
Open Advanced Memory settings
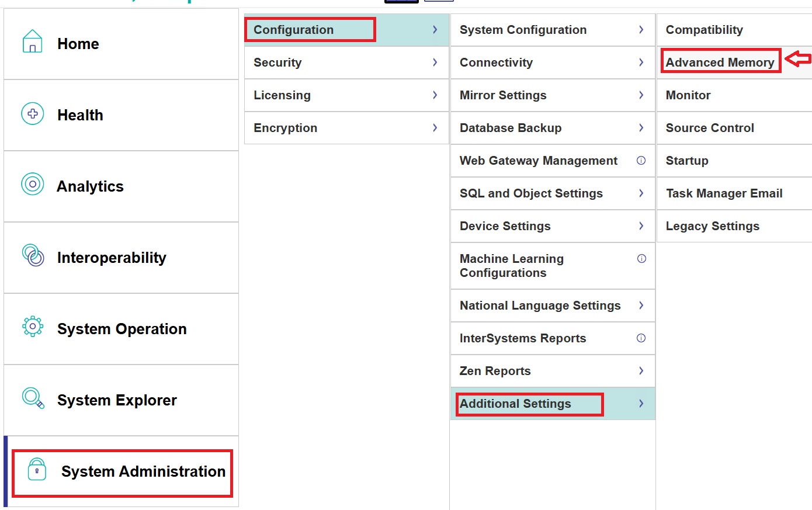click(x=720, y=63)
